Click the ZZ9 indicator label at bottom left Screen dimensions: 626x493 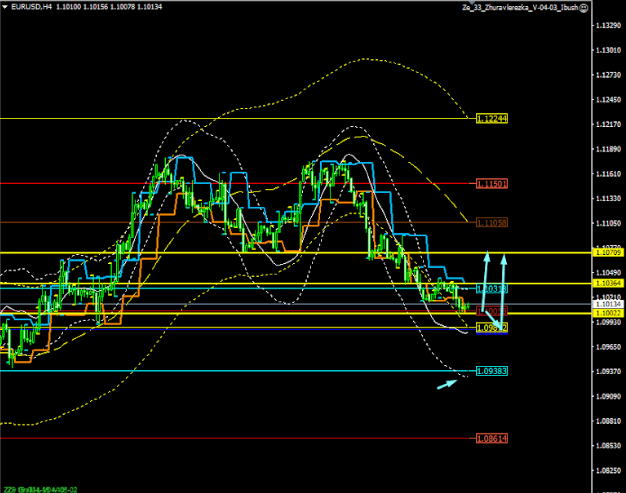[9, 489]
